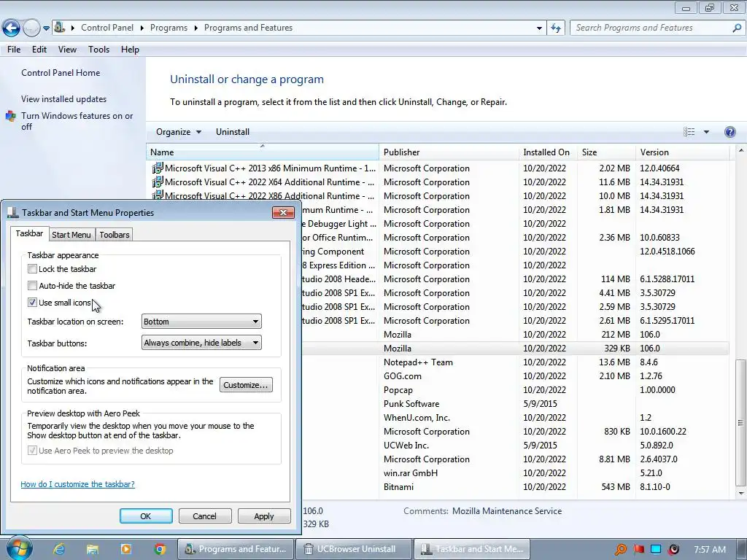
Task: Open Turn Windows features on or off
Action: click(77, 121)
